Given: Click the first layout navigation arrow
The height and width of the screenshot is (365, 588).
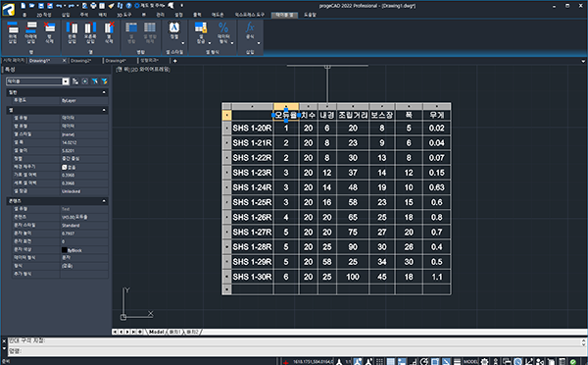Looking at the screenshot, I should (115, 332).
